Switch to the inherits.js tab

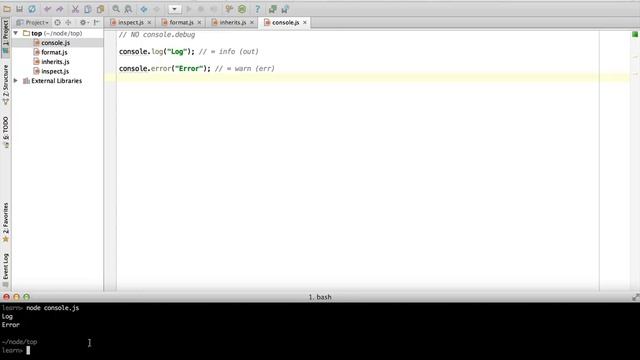[x=233, y=22]
